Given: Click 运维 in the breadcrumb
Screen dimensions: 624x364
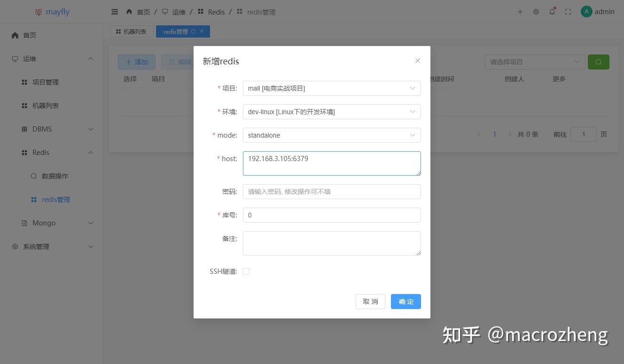Looking at the screenshot, I should tap(179, 12).
